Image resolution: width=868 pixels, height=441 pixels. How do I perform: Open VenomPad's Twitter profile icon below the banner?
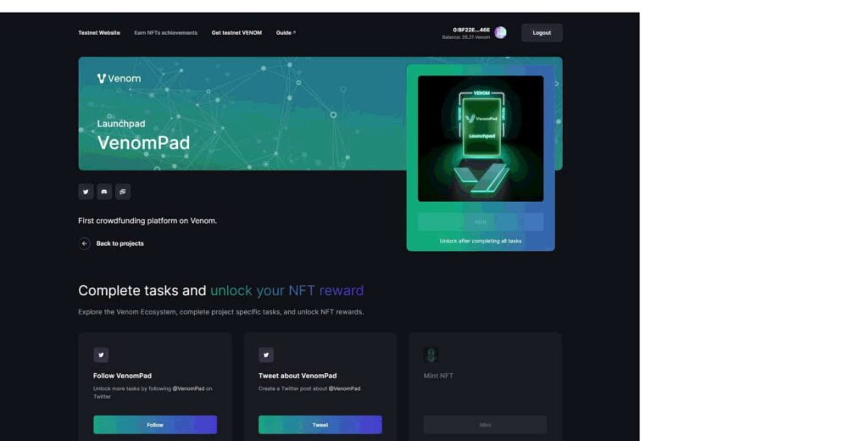(x=86, y=192)
